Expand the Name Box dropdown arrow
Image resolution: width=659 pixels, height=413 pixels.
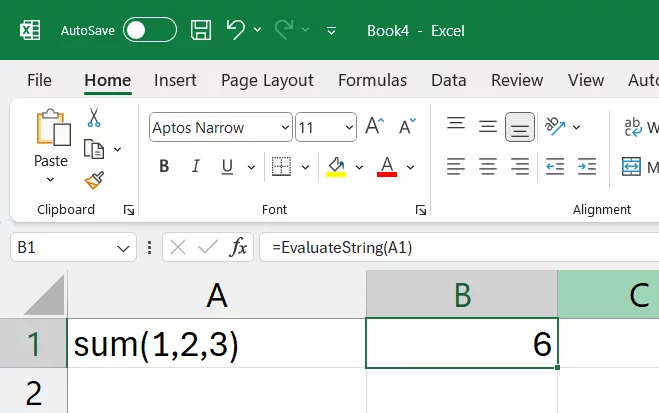tap(124, 247)
